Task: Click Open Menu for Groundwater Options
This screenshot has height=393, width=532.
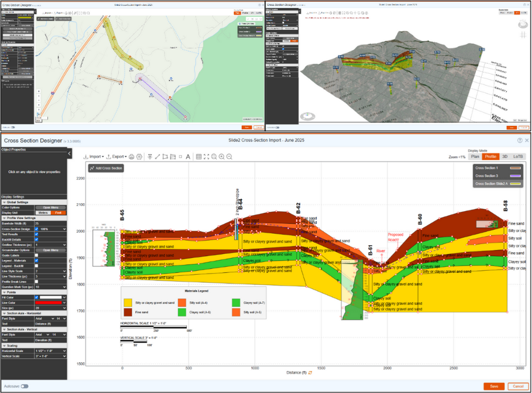Action: (x=51, y=250)
